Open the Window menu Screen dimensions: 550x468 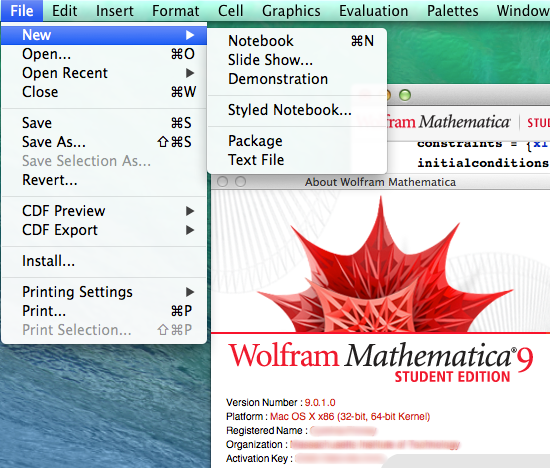coord(523,11)
